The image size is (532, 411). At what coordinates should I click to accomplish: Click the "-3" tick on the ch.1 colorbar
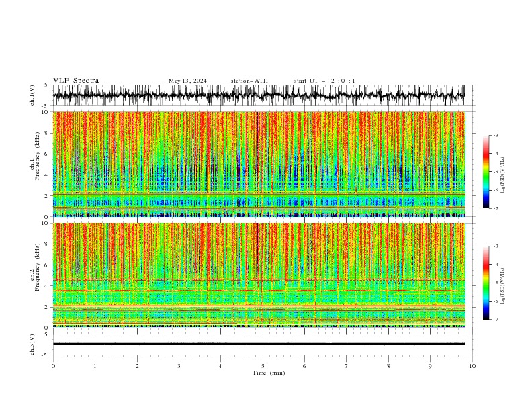(x=495, y=135)
